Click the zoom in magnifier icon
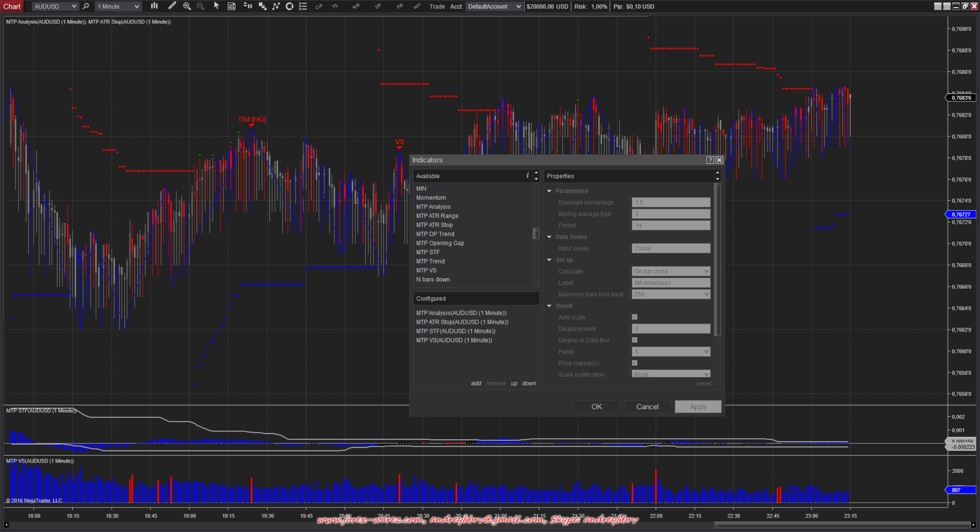980x532 pixels. [x=187, y=6]
